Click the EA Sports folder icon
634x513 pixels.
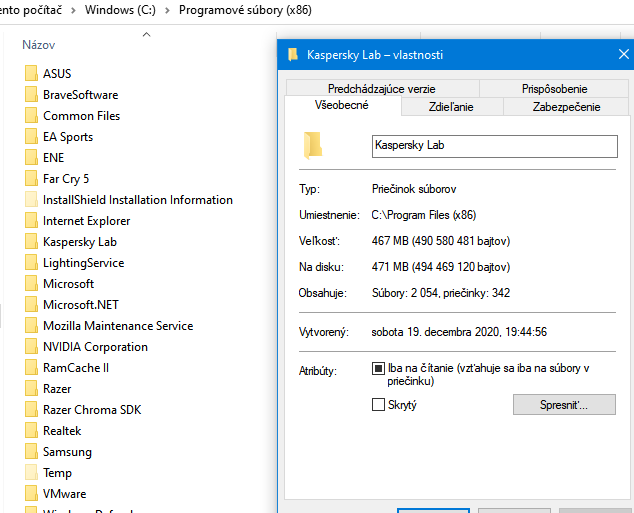[x=31, y=137]
